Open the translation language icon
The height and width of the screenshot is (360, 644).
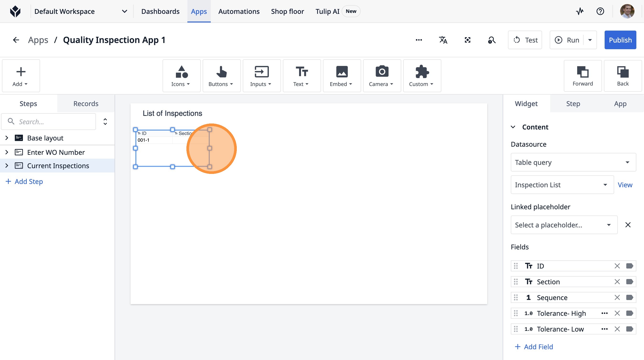[x=443, y=40]
